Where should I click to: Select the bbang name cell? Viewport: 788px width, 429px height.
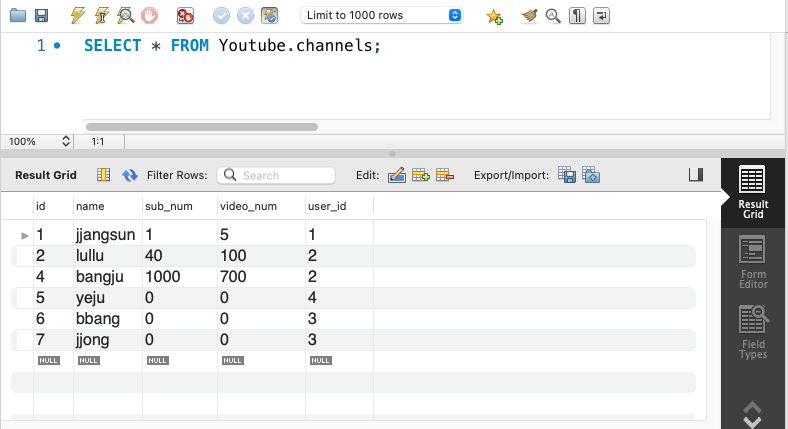tap(108, 319)
